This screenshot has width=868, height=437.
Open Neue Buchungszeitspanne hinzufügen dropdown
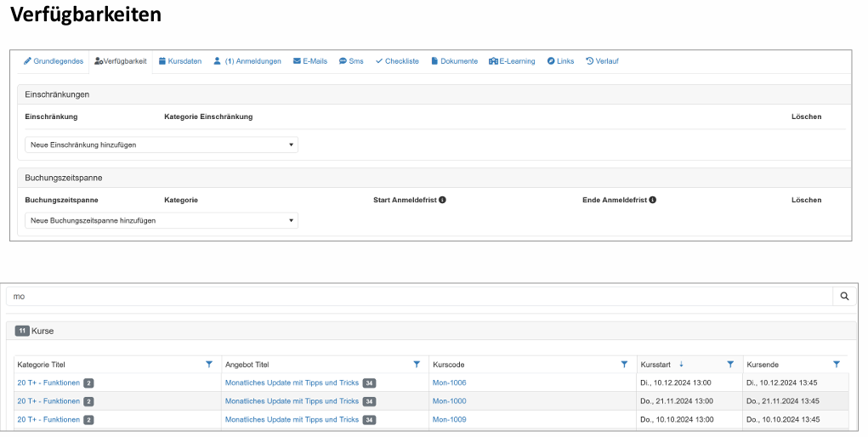pos(162,220)
